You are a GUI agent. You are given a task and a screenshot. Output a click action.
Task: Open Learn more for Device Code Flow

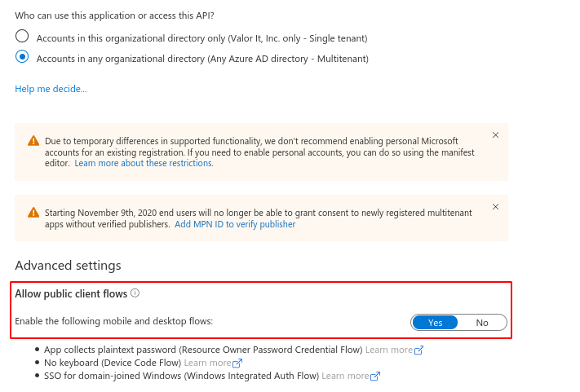[x=213, y=363]
